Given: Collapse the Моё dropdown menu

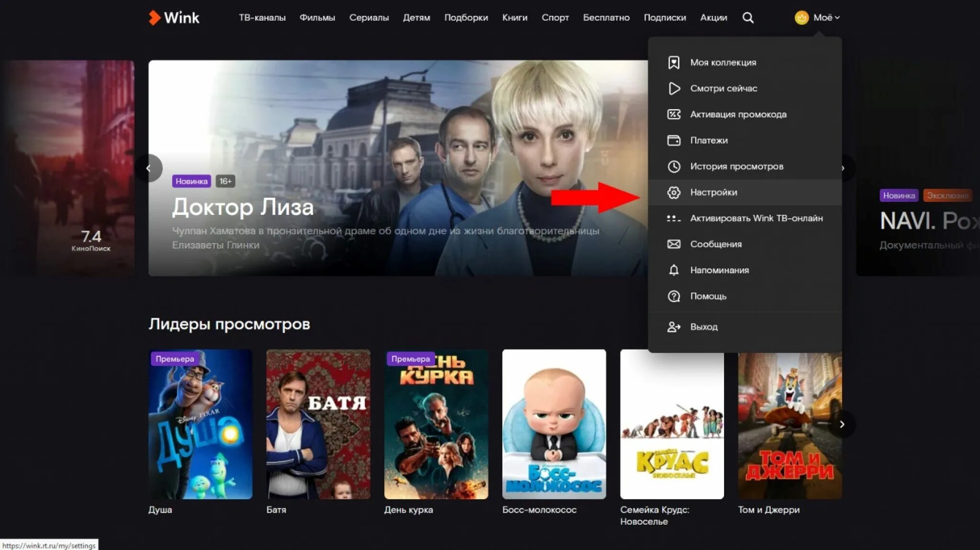Looking at the screenshot, I should 826,18.
